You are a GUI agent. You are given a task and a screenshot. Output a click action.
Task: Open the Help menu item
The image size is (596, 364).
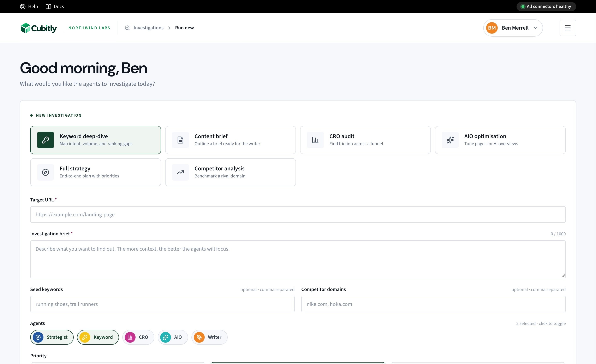click(x=29, y=7)
